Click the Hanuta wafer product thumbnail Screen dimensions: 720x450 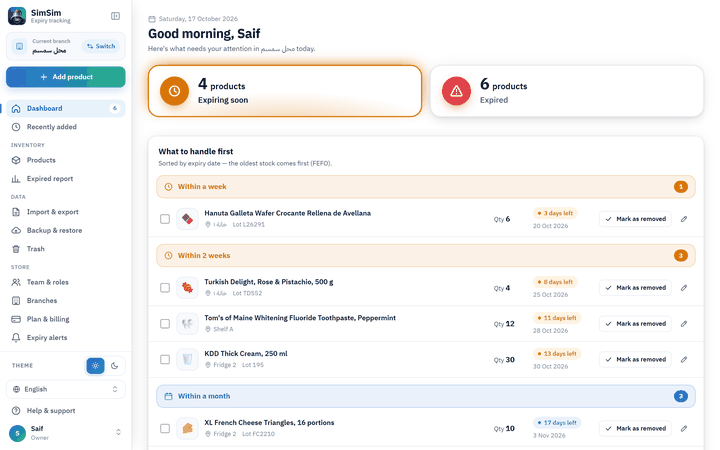pyautogui.click(x=187, y=219)
